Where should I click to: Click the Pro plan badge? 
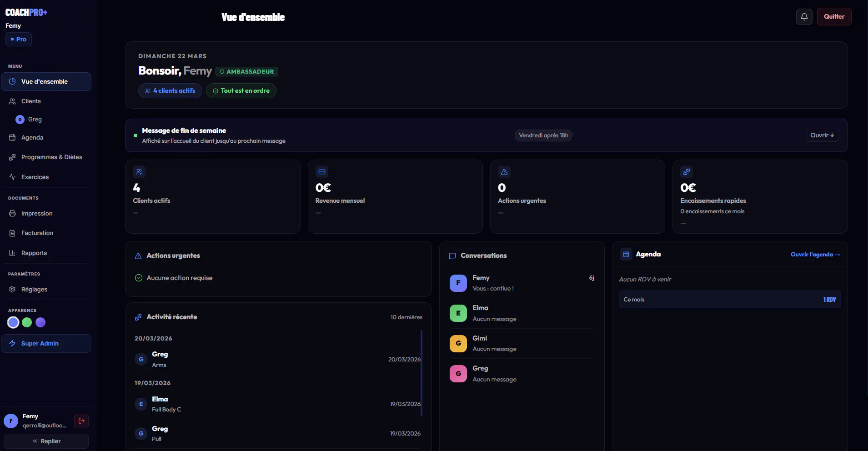19,40
